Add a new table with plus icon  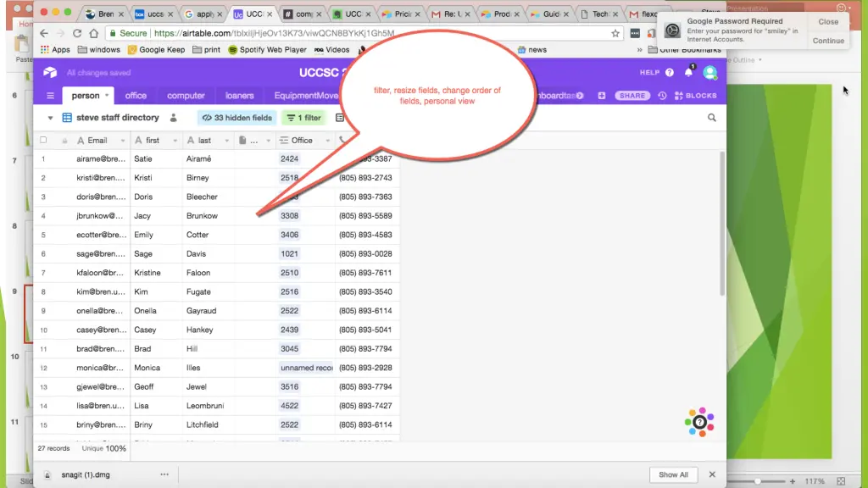point(602,96)
